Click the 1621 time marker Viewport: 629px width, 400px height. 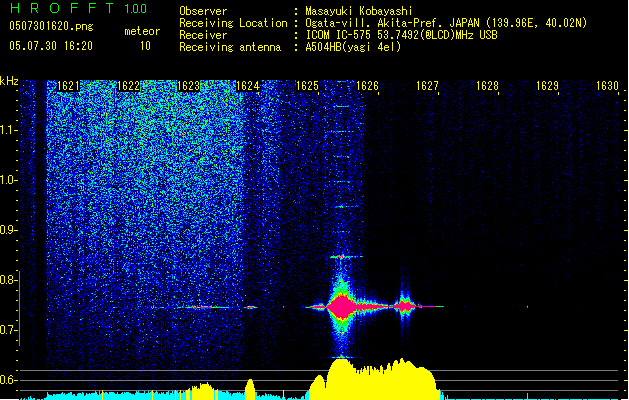pos(68,86)
